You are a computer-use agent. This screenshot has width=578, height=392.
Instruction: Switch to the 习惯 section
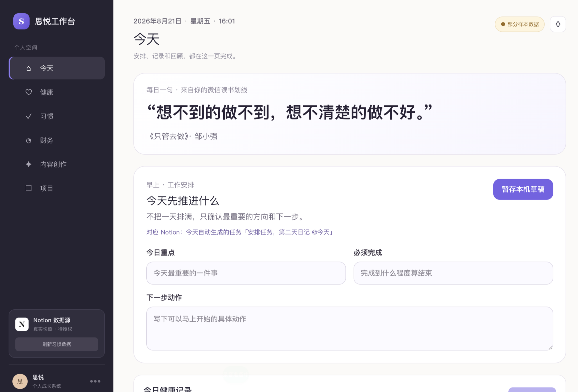point(57,116)
